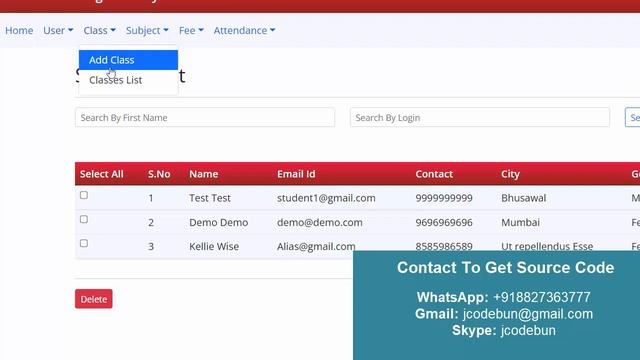Image resolution: width=640 pixels, height=360 pixels.
Task: Tick the checkbox for Kellie Wise row
Action: (84, 243)
